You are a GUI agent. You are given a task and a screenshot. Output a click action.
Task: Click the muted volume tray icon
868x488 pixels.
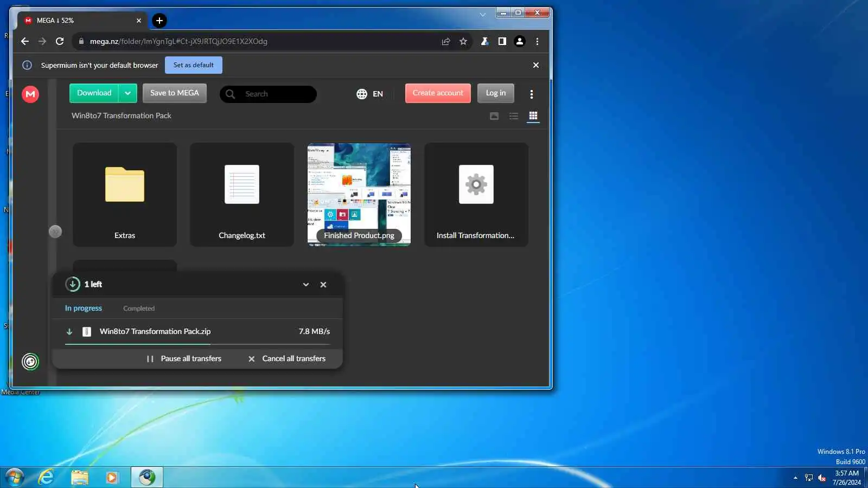point(822,478)
